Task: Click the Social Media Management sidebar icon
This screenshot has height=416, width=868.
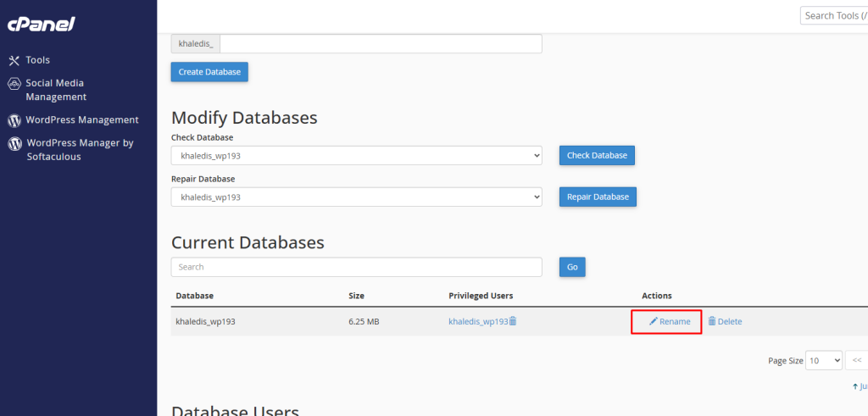Action: (14, 84)
